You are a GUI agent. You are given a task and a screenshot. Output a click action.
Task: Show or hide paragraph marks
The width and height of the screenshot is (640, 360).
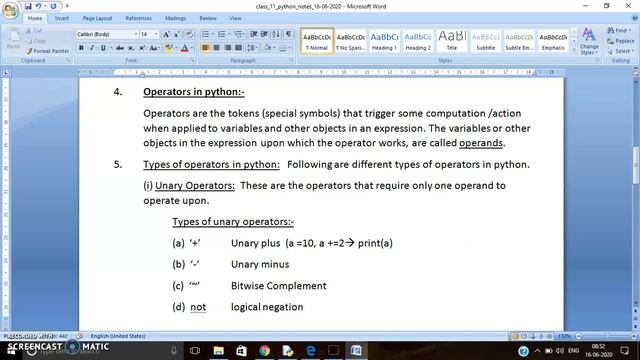(x=289, y=34)
